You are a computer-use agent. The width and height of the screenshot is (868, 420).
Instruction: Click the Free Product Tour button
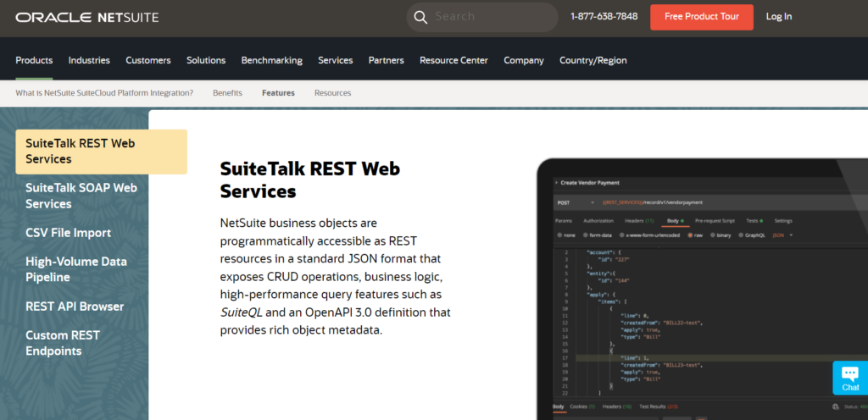pyautogui.click(x=701, y=17)
